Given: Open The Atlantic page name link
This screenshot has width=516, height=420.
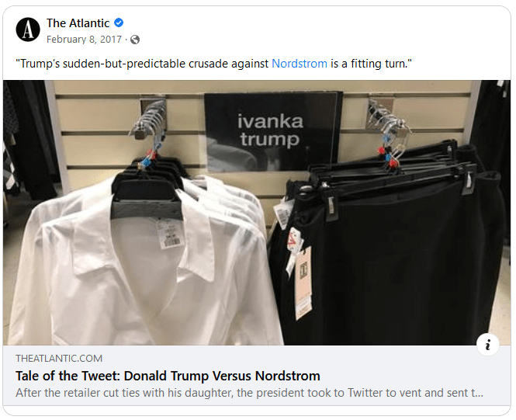Looking at the screenshot, I should [x=78, y=23].
